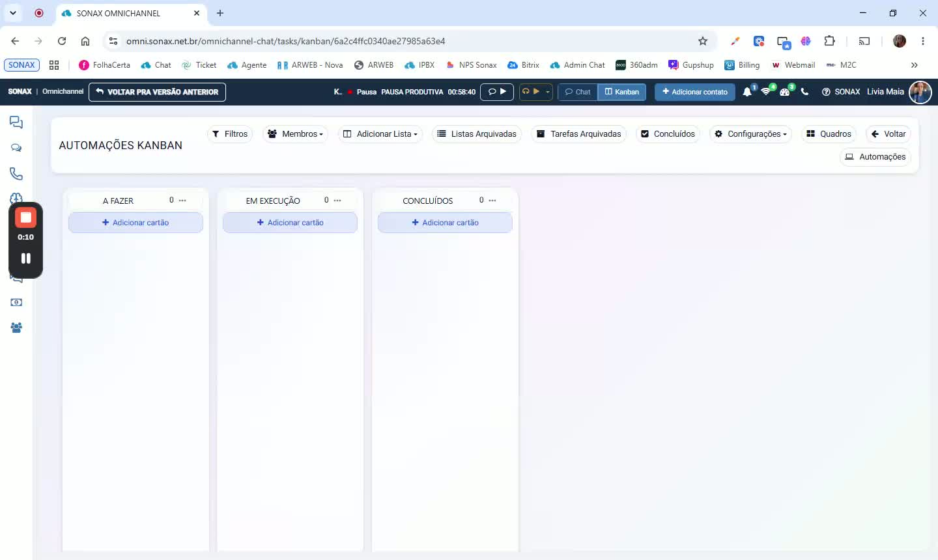938x560 pixels.
Task: Open the Ticket bookmark
Action: pos(199,65)
